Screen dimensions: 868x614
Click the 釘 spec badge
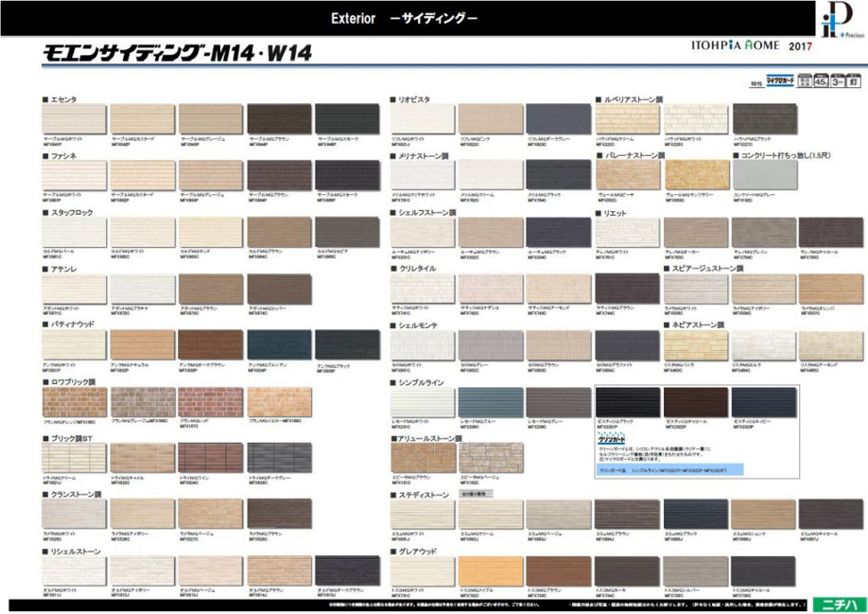coord(854,80)
